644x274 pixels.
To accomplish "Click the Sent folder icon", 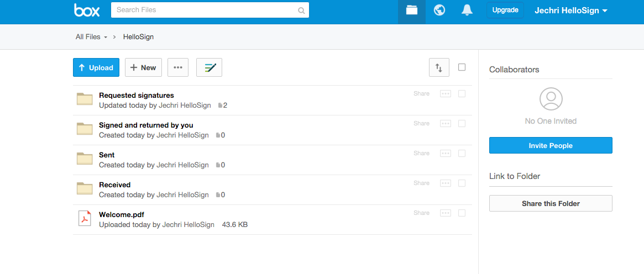I will (85, 159).
